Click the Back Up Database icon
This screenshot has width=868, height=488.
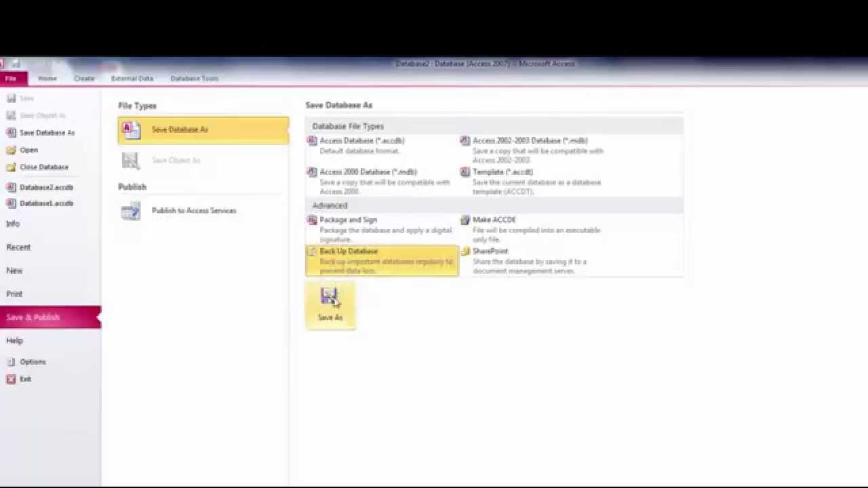312,251
